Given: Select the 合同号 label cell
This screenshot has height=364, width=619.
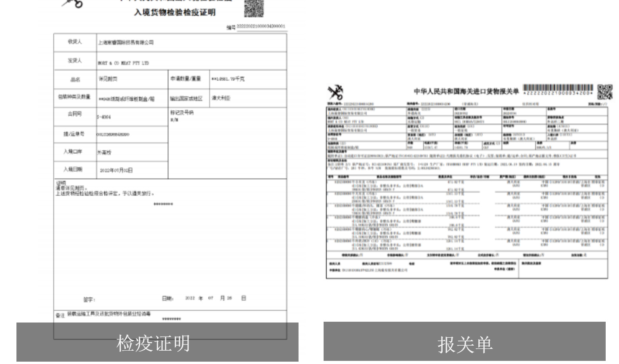Looking at the screenshot, I should pos(75,116).
